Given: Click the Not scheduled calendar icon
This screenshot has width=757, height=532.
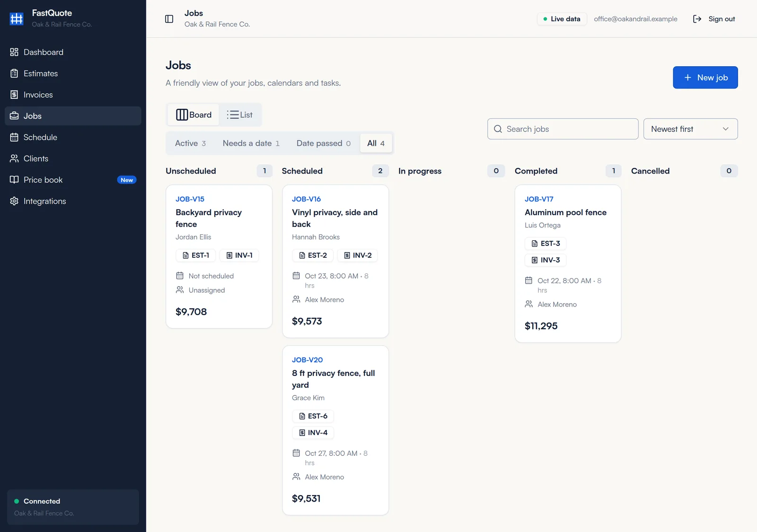Looking at the screenshot, I should (x=180, y=276).
